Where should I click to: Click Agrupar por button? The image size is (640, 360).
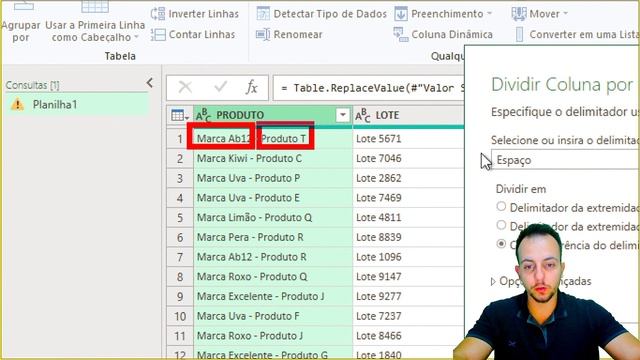click(21, 22)
